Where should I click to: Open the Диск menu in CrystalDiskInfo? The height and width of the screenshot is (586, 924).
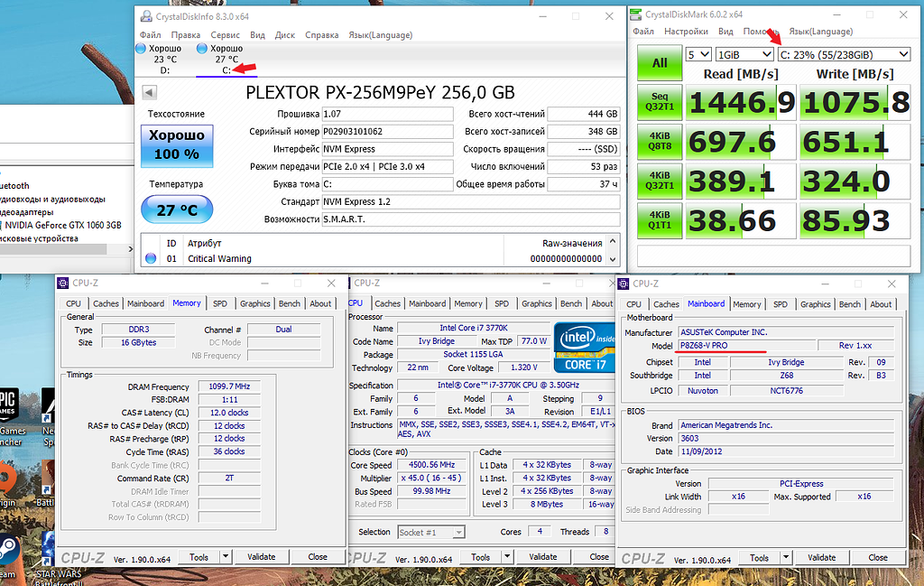[x=284, y=35]
